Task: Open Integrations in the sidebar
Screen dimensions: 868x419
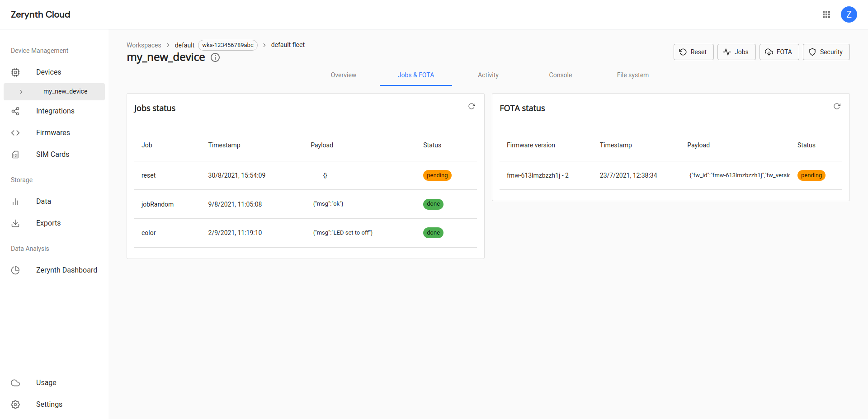Action: pyautogui.click(x=55, y=111)
